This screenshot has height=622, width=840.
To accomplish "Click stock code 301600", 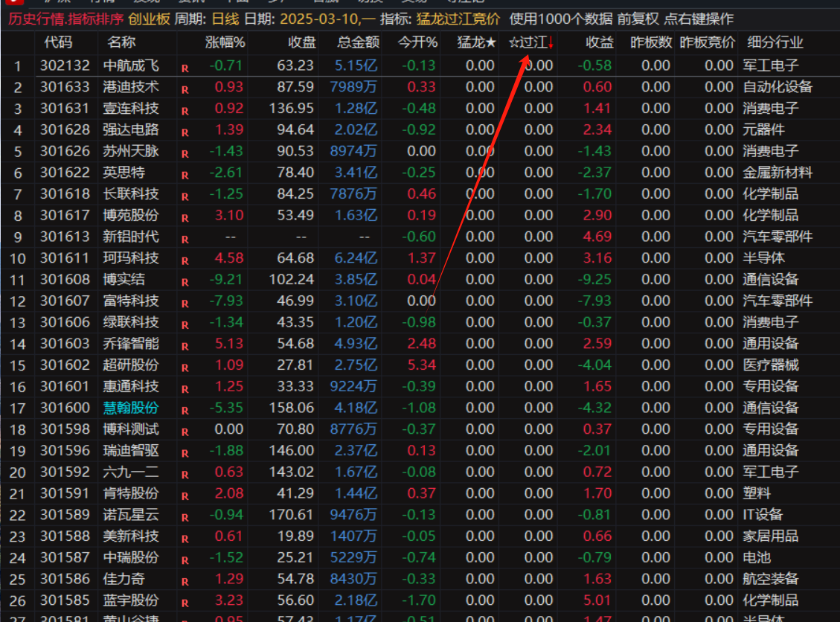I will coord(65,408).
